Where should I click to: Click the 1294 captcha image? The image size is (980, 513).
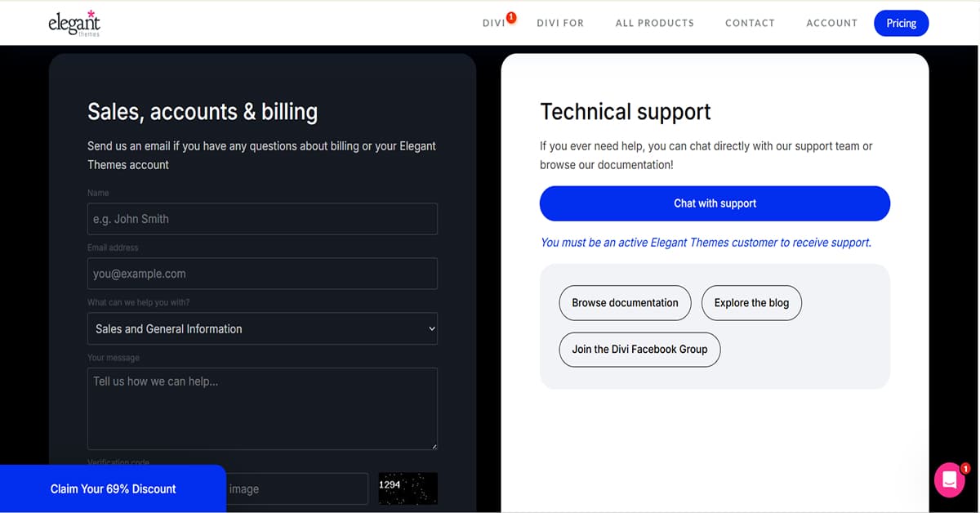(x=408, y=488)
